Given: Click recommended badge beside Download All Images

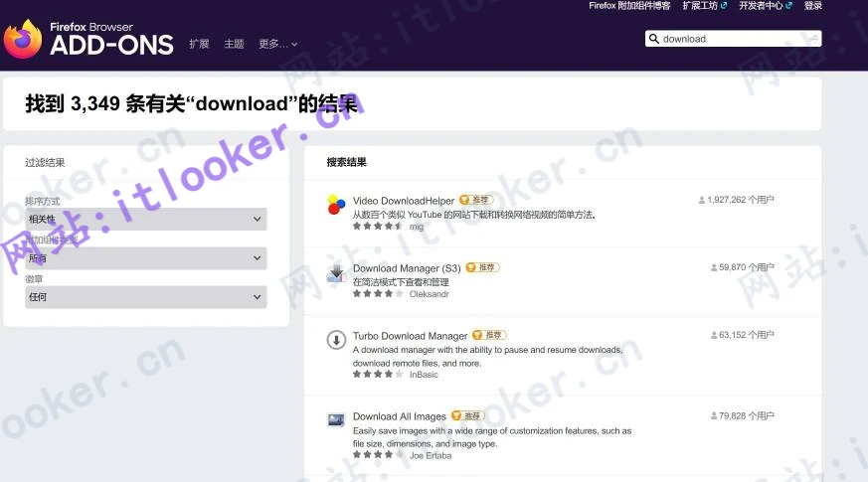Looking at the screenshot, I should [x=467, y=415].
